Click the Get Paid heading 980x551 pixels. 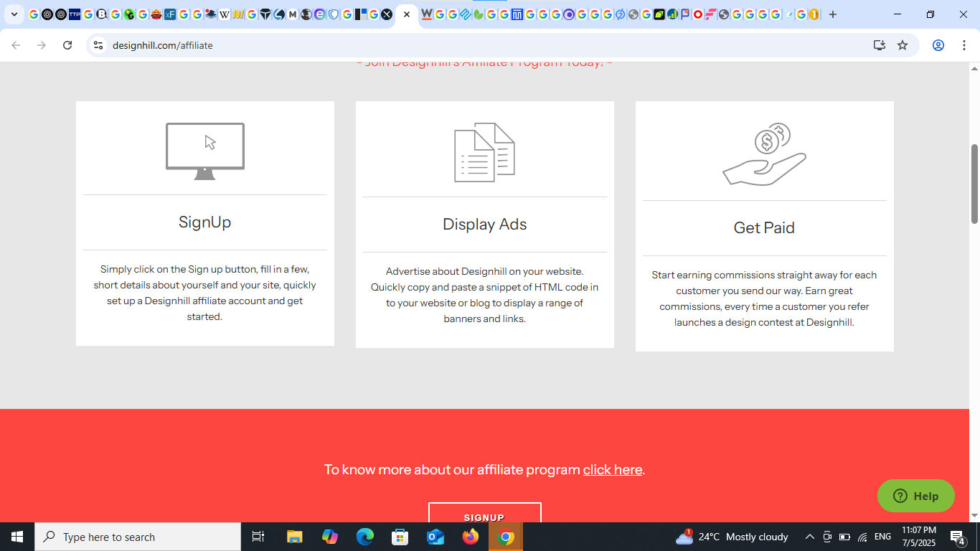click(x=764, y=228)
